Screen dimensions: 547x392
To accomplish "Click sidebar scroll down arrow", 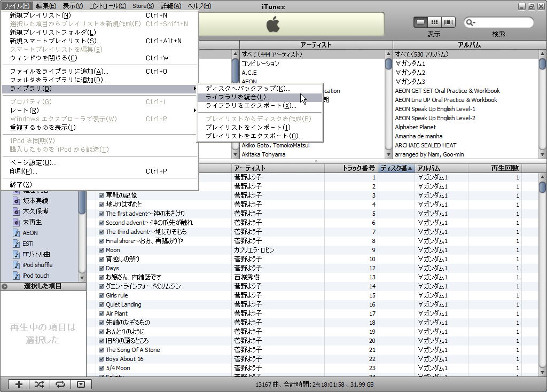I will [x=82, y=278].
